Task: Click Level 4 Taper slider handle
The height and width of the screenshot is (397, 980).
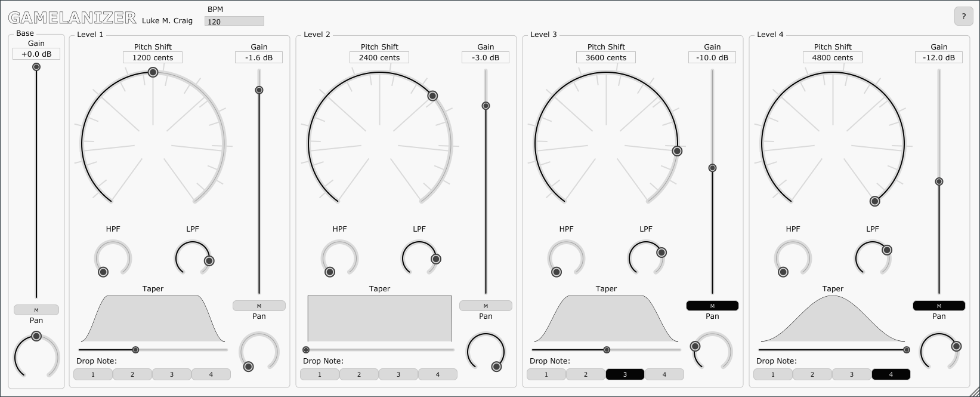Action: pos(907,350)
